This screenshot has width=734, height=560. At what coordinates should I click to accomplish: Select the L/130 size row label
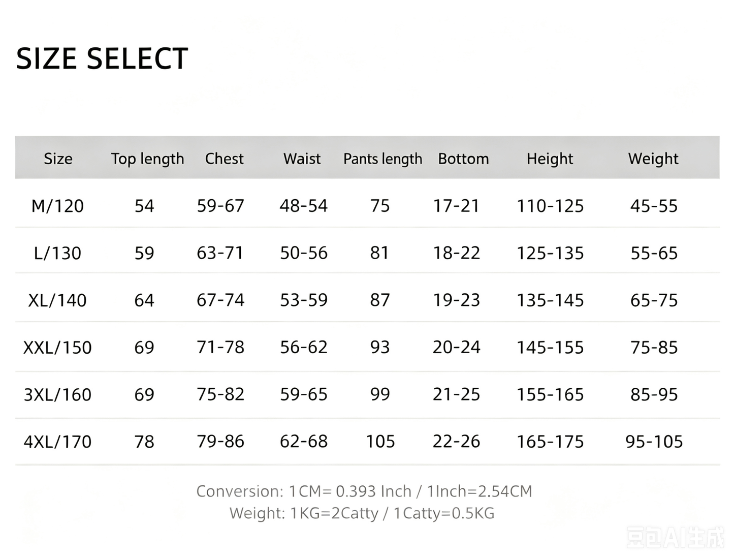57,253
